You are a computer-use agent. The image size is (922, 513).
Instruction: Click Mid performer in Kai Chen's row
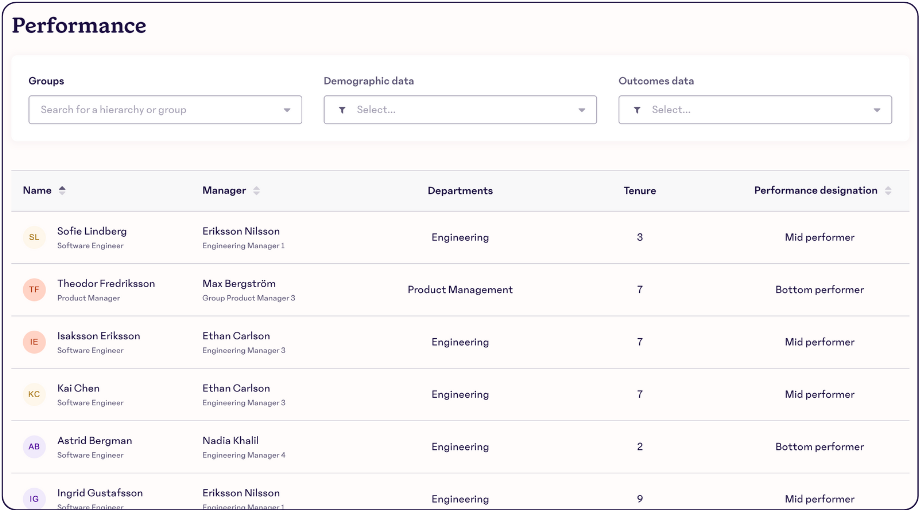[819, 394]
